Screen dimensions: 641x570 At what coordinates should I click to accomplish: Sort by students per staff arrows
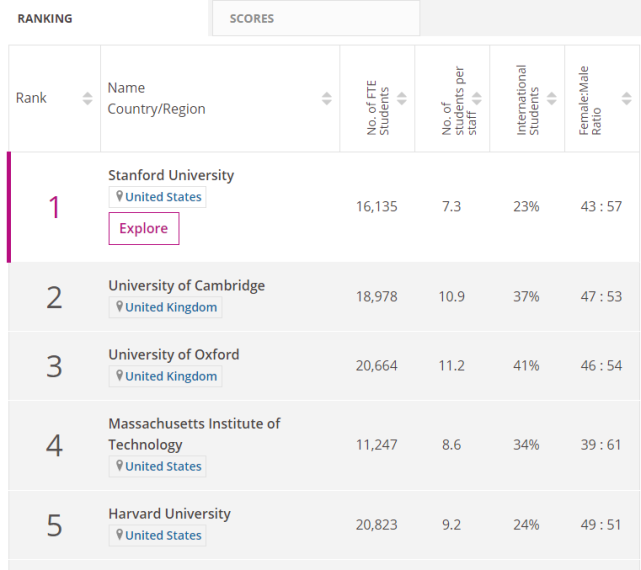pos(476,98)
